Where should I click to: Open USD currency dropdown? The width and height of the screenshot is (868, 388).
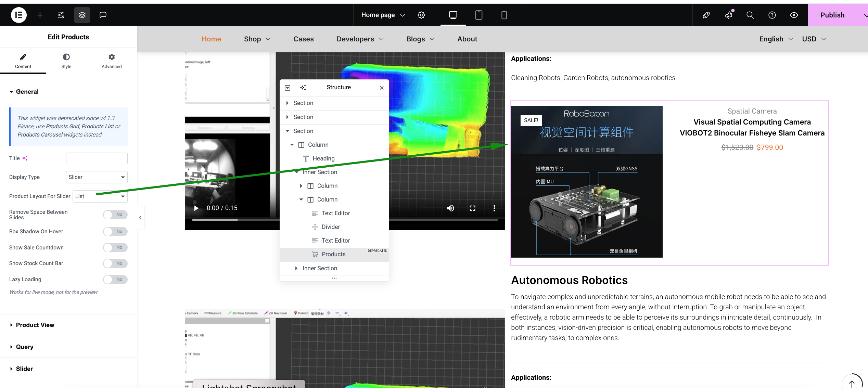[814, 39]
